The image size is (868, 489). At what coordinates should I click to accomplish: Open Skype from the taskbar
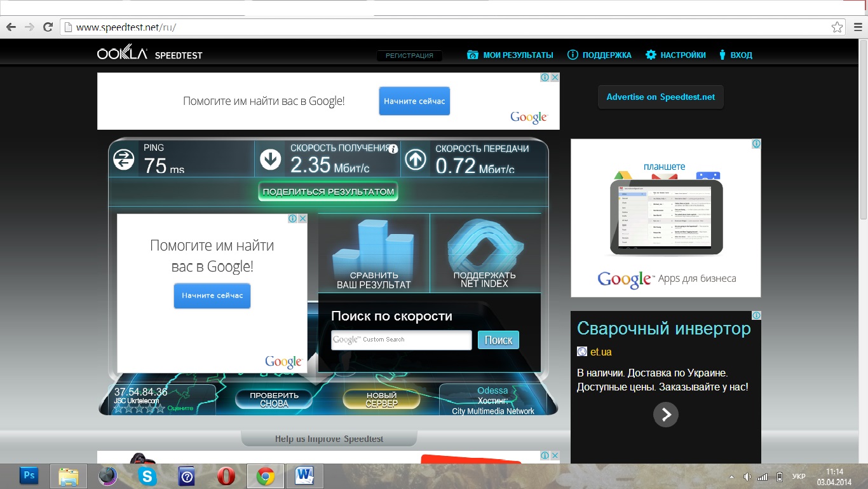(147, 476)
